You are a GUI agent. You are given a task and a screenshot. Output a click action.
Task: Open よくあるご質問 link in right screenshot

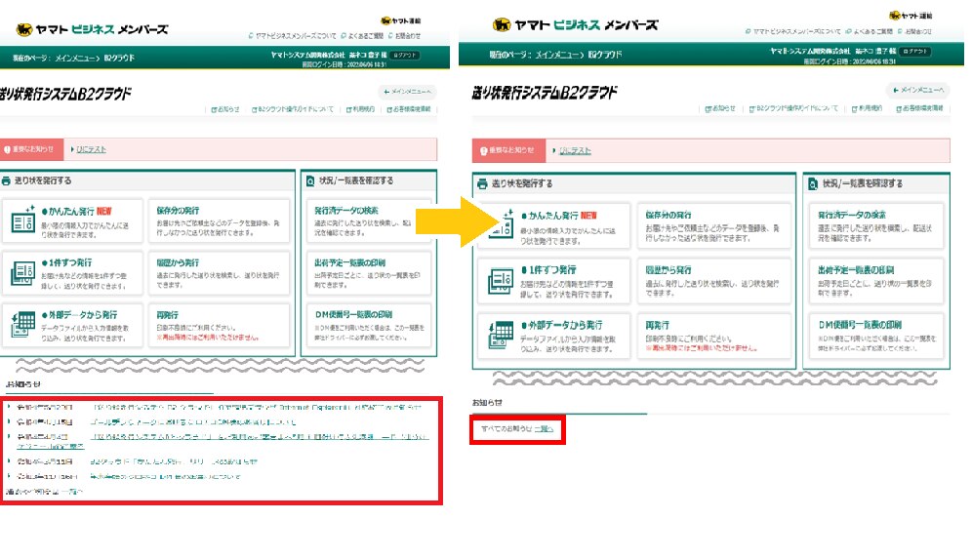click(x=869, y=31)
